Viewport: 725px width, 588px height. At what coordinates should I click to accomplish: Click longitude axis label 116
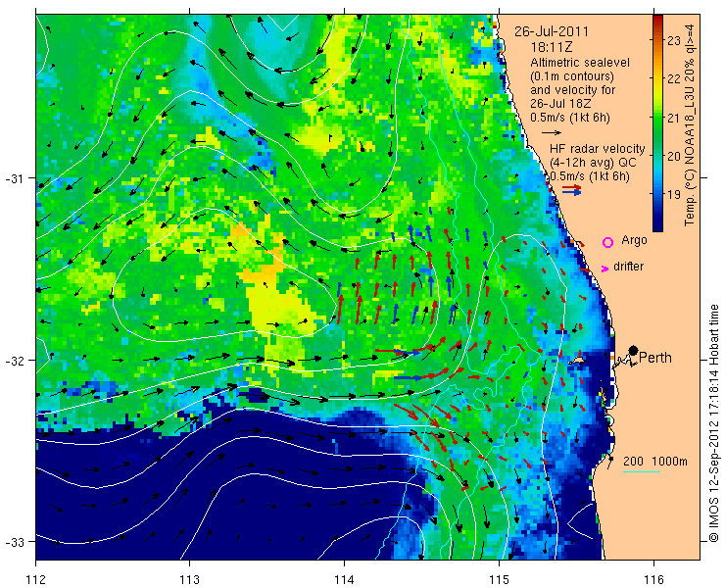[x=653, y=579]
